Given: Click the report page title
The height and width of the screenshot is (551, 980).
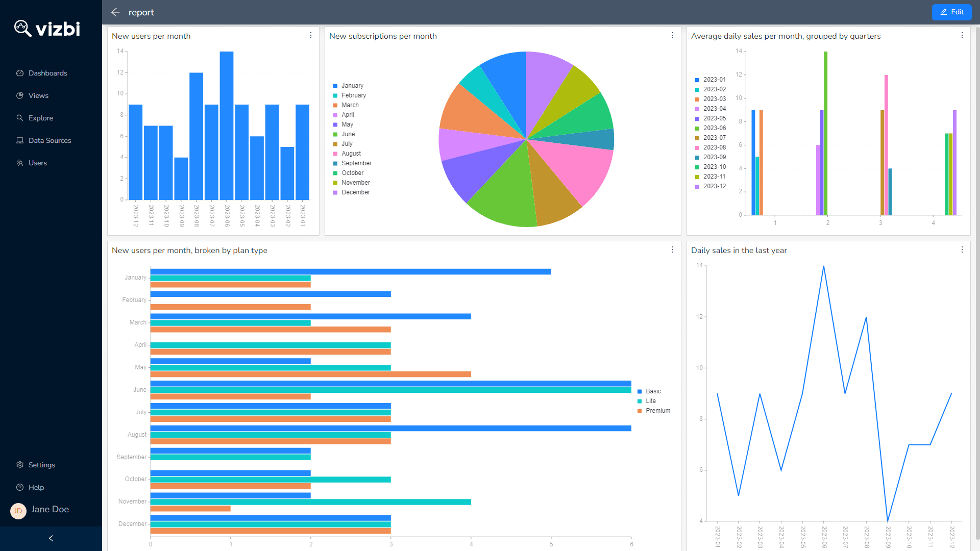Looking at the screenshot, I should (141, 12).
